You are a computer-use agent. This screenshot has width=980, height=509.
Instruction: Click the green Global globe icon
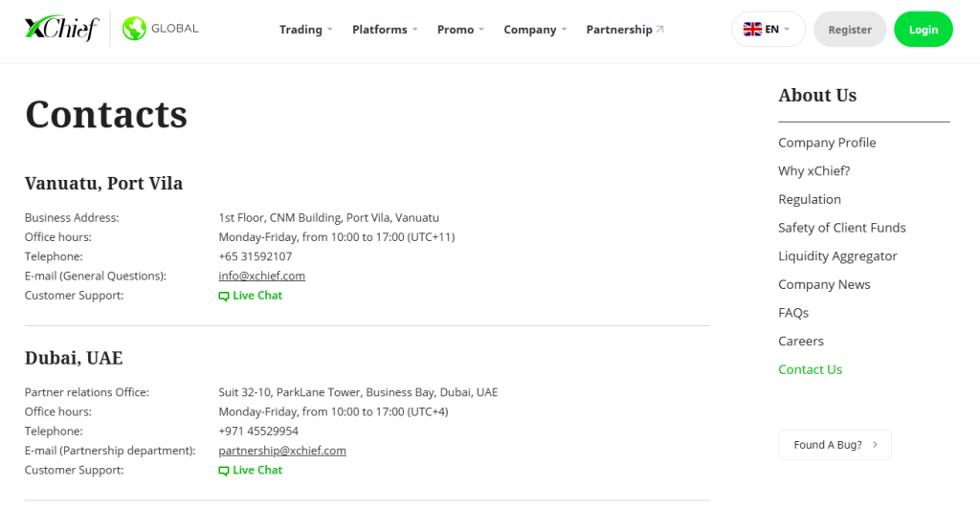click(x=134, y=29)
